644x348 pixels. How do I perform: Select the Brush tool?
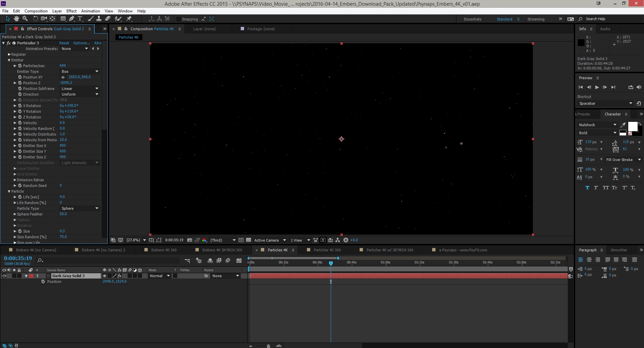point(90,19)
